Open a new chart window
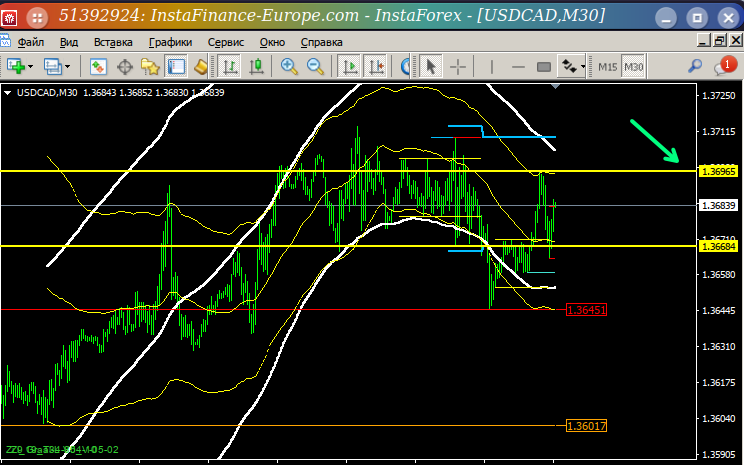744x465 pixels. point(15,66)
